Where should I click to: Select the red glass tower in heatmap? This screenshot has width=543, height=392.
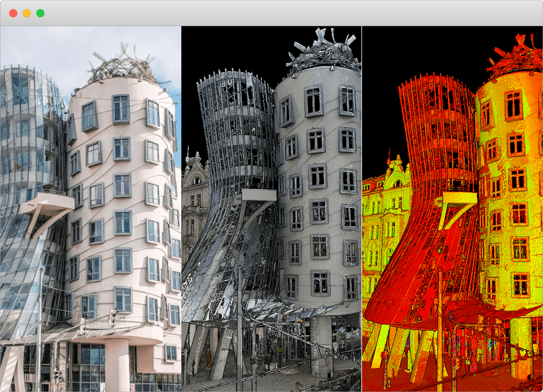tap(437, 136)
